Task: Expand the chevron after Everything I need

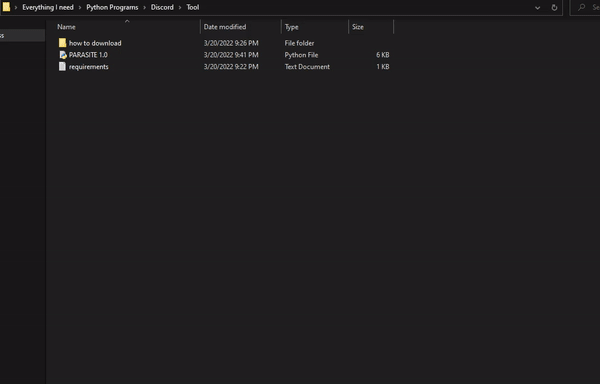Action: [x=80, y=7]
